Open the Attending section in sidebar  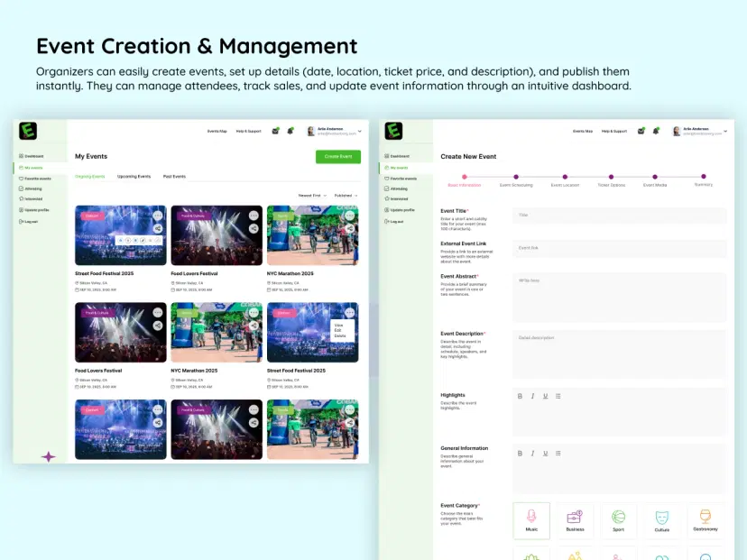coord(33,188)
